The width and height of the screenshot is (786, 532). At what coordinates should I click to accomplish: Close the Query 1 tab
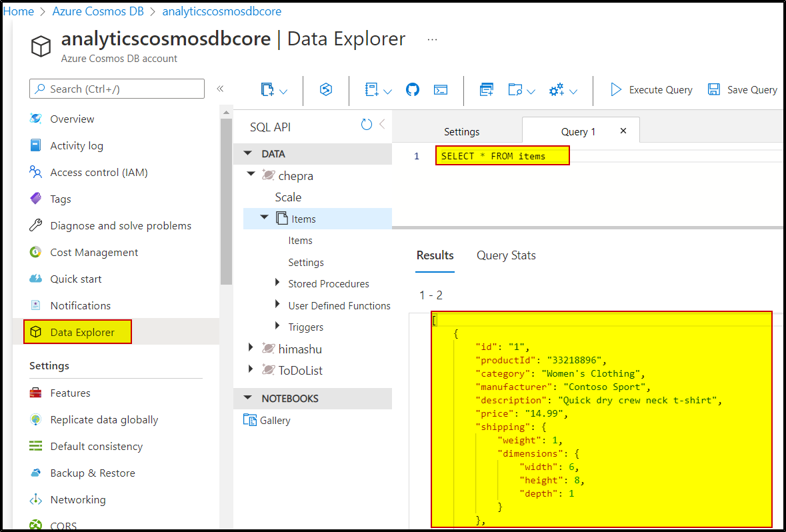623,131
